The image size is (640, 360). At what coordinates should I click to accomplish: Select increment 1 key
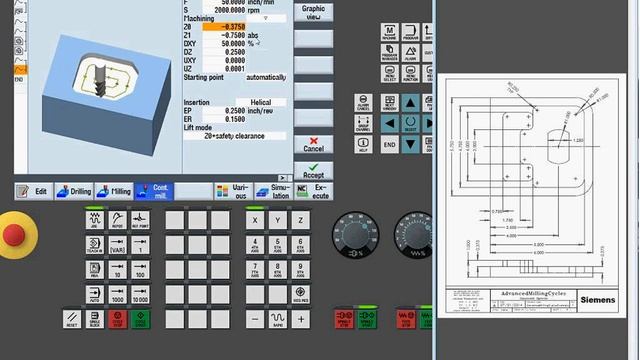tap(140, 245)
